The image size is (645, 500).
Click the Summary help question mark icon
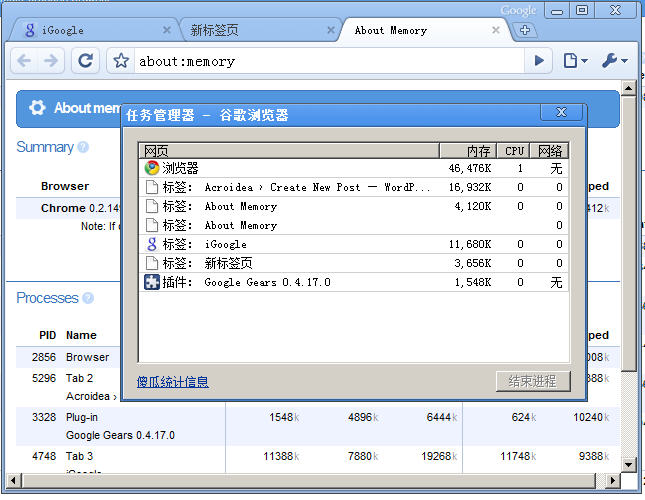pyautogui.click(x=83, y=147)
